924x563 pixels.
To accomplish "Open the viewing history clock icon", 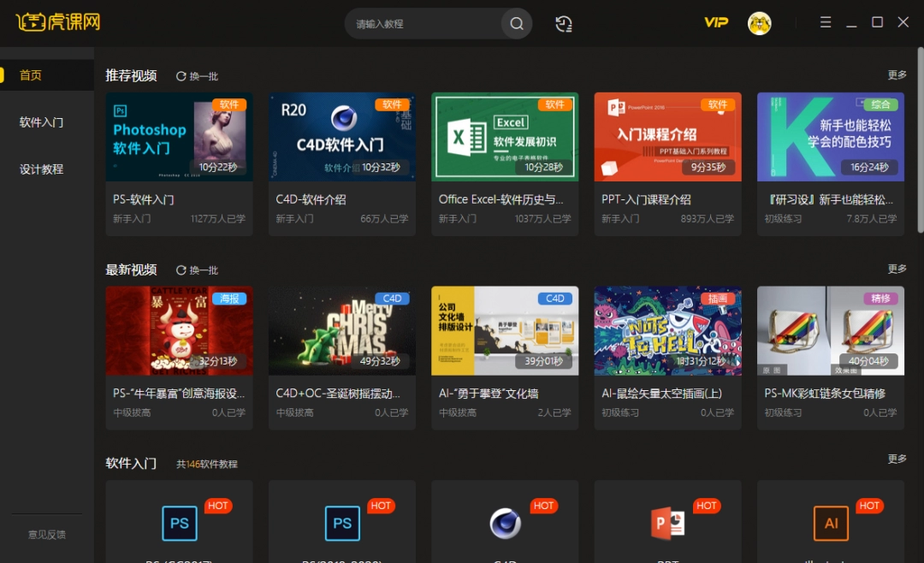I will click(x=563, y=24).
